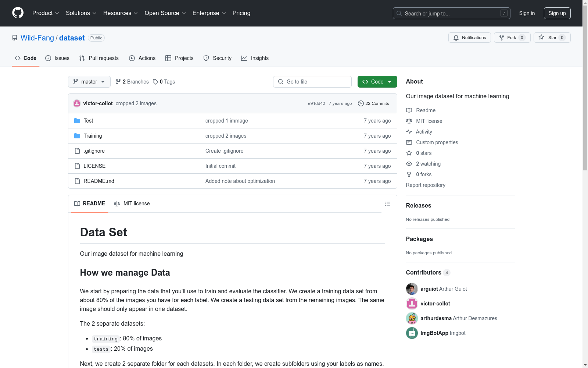Click the tag icon beside Tags
The image size is (588, 368).
155,82
